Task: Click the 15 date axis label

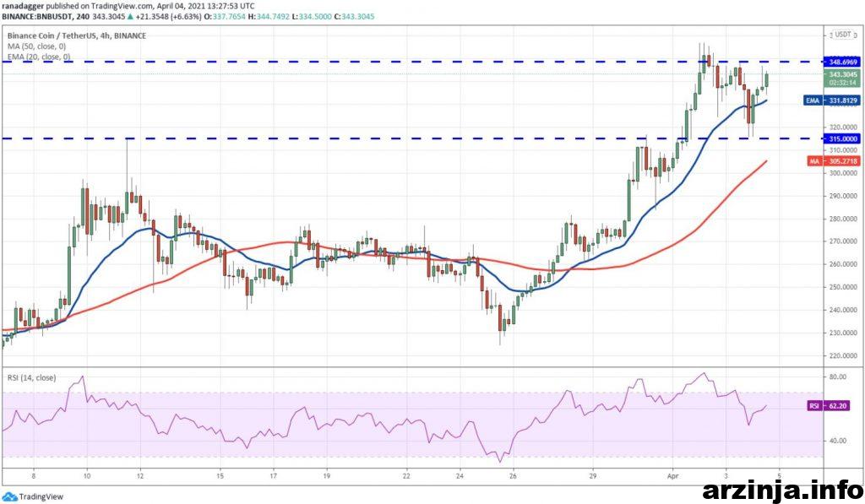Action: click(220, 475)
